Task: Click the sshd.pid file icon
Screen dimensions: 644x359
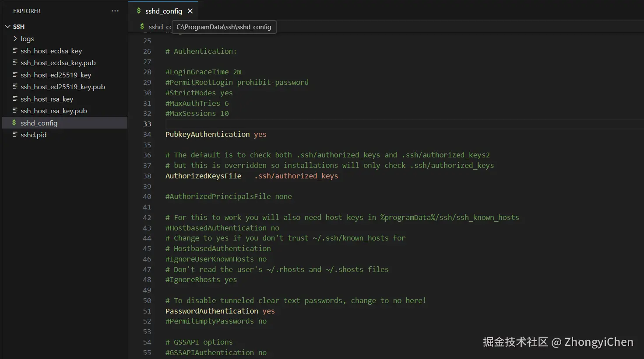Action: tap(15, 135)
